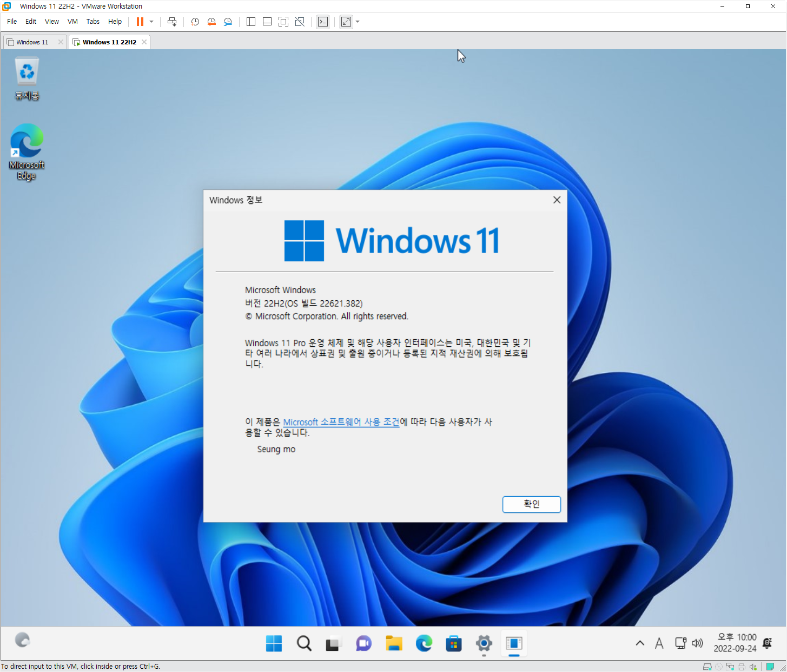Screen dimensions: 787x672
Task: Expand the stretch display dropdown arrow
Action: click(358, 22)
